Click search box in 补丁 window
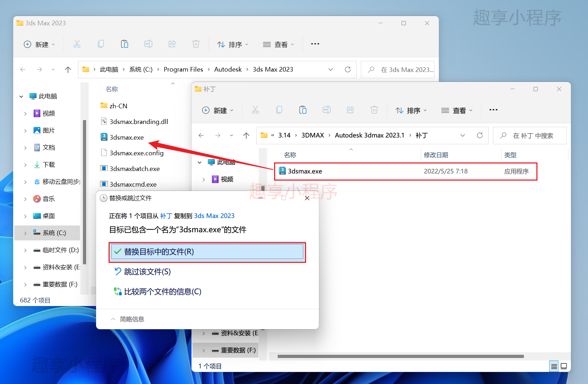Image resolution: width=588 pixels, height=384 pixels. [x=530, y=136]
